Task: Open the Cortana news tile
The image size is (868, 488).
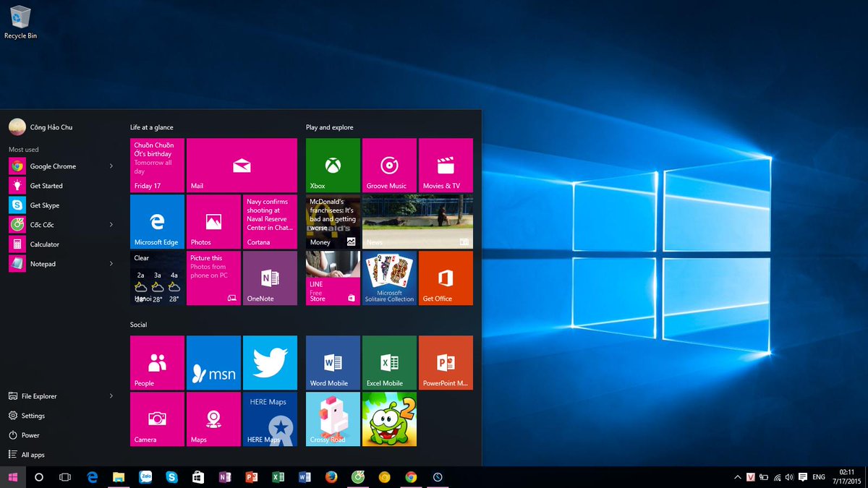Action: click(x=270, y=221)
